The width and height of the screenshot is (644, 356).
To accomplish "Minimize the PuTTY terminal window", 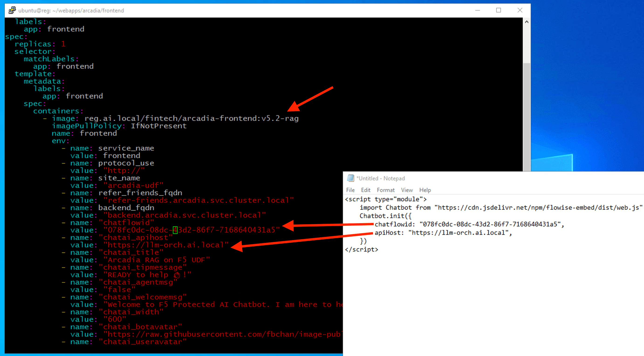I will click(x=477, y=10).
